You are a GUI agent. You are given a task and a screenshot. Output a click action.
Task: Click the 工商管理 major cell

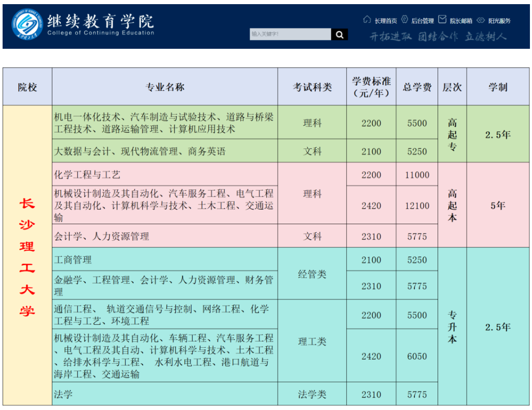click(x=165, y=259)
